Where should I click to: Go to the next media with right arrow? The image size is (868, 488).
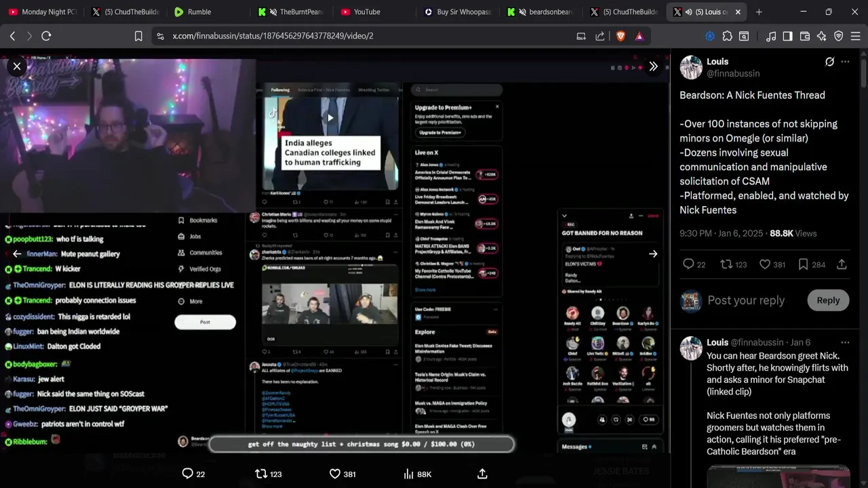tap(653, 253)
